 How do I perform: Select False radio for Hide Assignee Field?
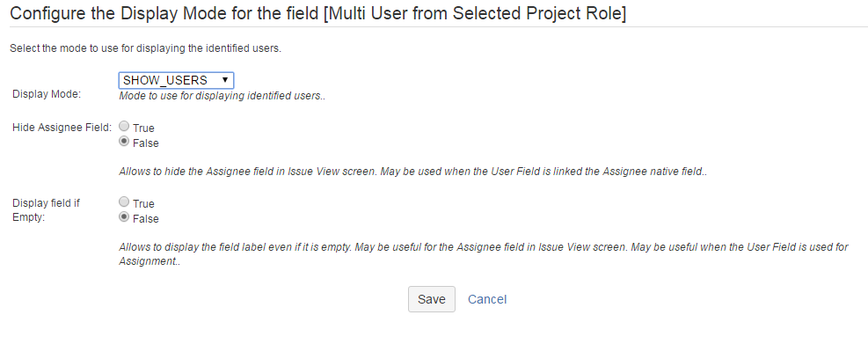point(124,142)
